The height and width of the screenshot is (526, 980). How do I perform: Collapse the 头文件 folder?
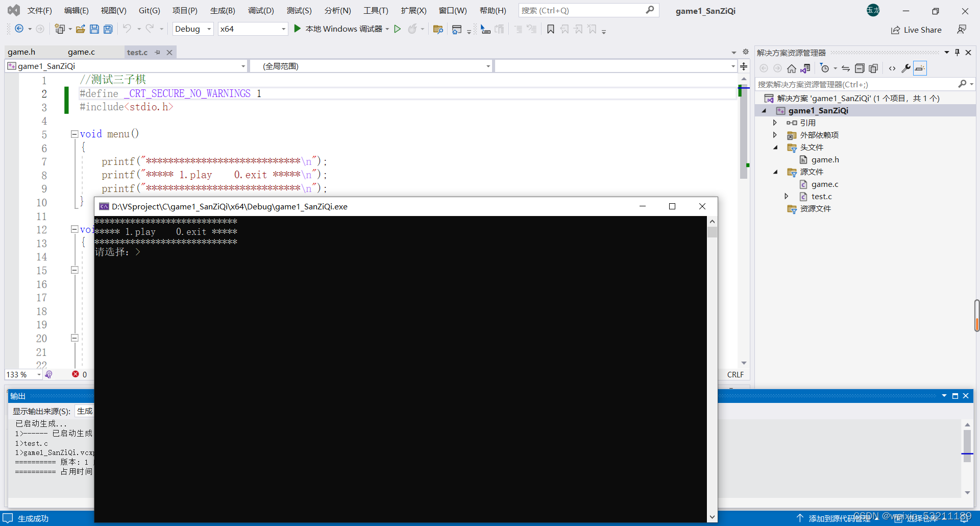[x=775, y=148]
